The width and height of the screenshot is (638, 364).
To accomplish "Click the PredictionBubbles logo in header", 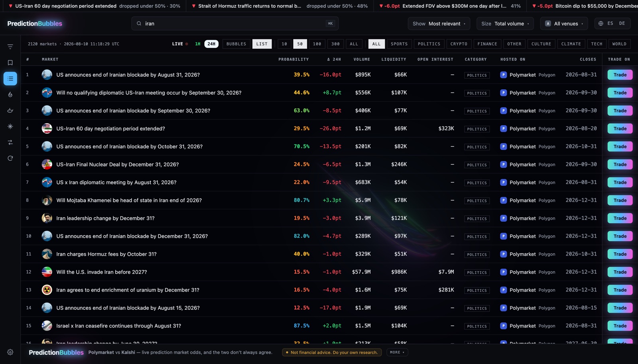I will point(35,24).
